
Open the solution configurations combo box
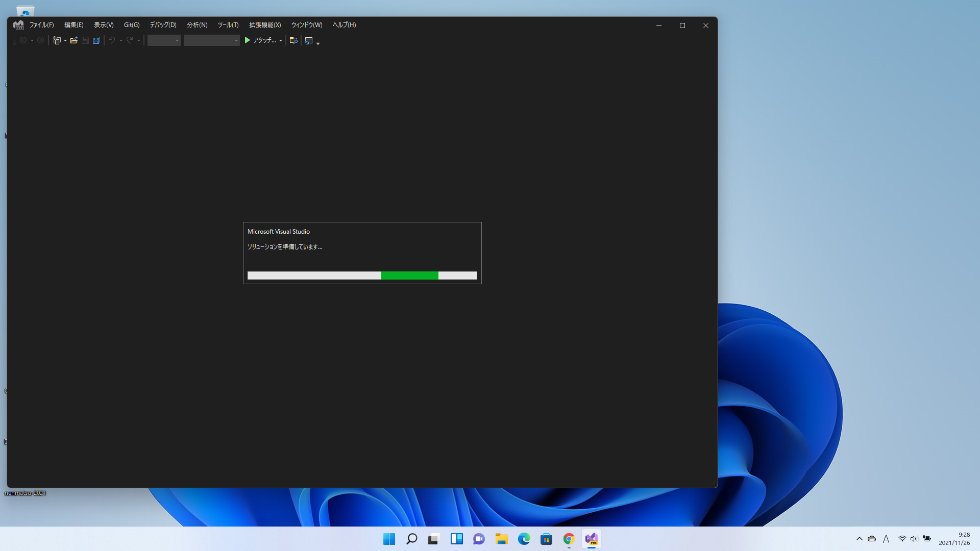point(164,40)
